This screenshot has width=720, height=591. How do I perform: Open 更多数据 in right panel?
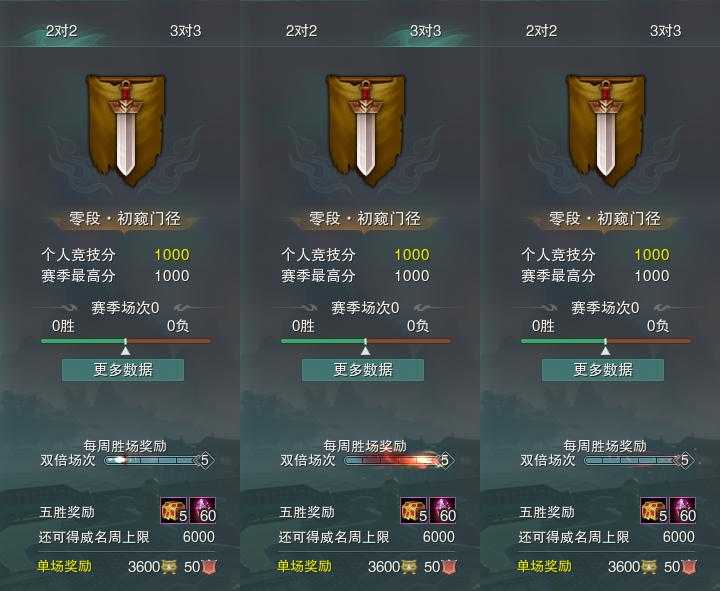point(603,370)
